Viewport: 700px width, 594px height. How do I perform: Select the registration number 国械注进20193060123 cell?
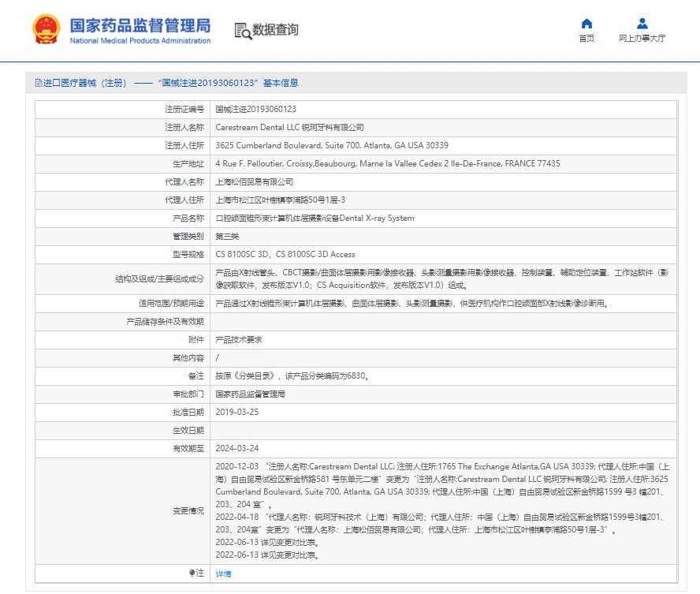[256, 110]
